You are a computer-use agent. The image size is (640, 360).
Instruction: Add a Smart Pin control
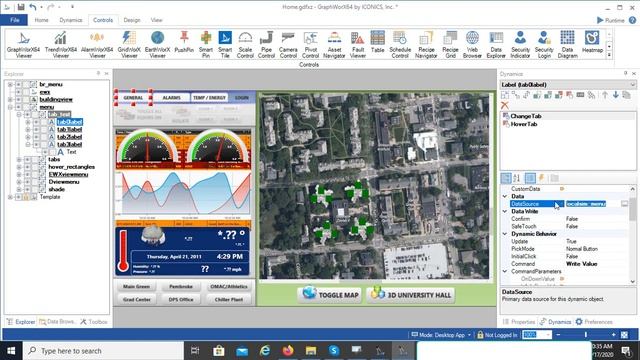(x=206, y=44)
